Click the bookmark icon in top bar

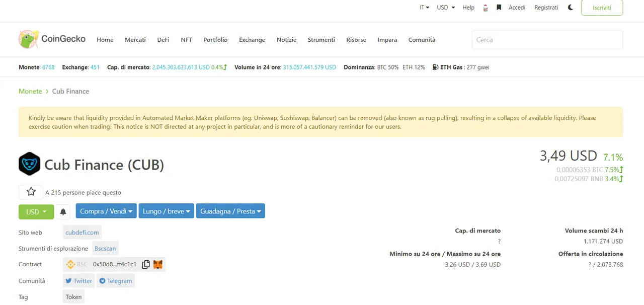pyautogui.click(x=499, y=8)
